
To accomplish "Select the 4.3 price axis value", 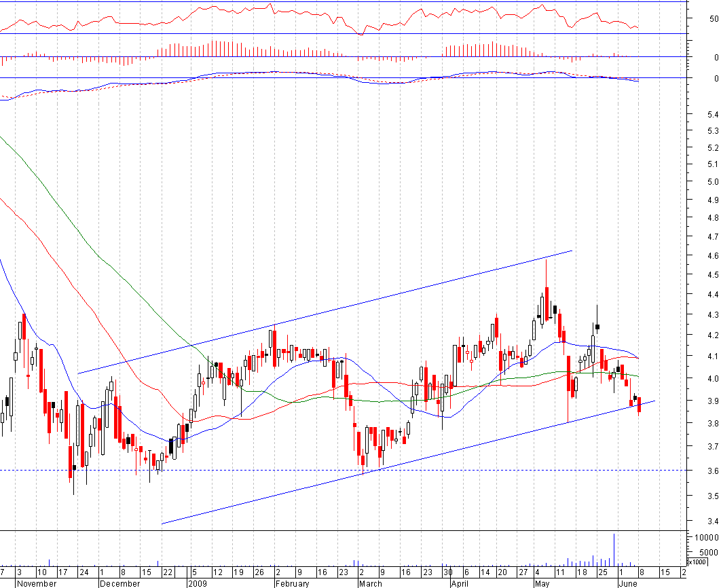I will point(713,315).
